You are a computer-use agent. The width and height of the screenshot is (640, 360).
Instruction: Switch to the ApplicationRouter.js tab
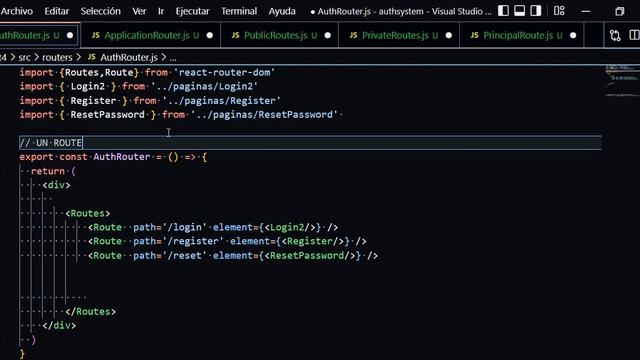point(151,36)
